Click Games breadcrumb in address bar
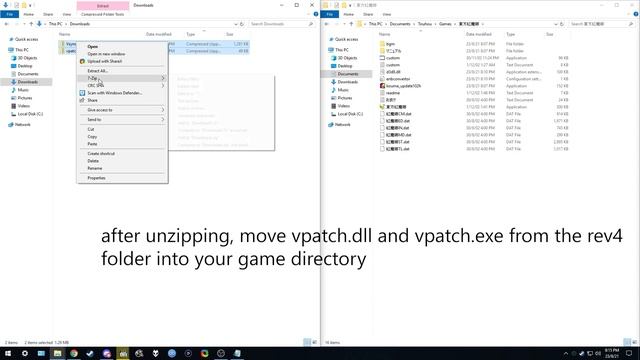Viewport: 640px width, 360px height. pos(445,24)
